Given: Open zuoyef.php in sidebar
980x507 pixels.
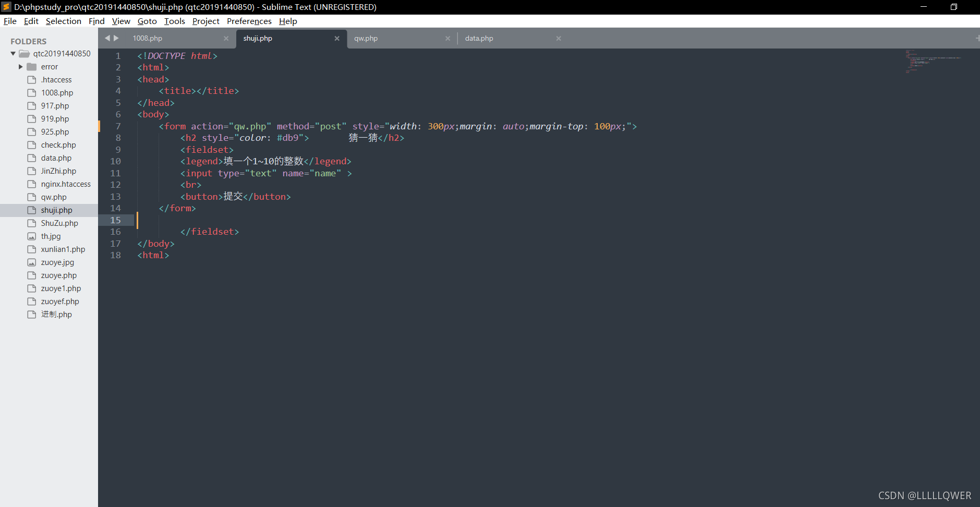Looking at the screenshot, I should tap(60, 301).
